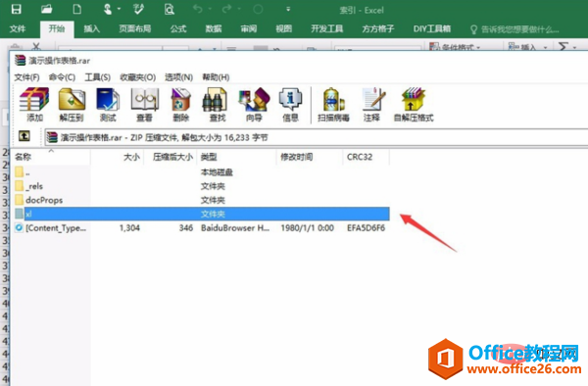Screen dimensions: 588x386
Task: Select the docProps folder row
Action: pos(201,200)
